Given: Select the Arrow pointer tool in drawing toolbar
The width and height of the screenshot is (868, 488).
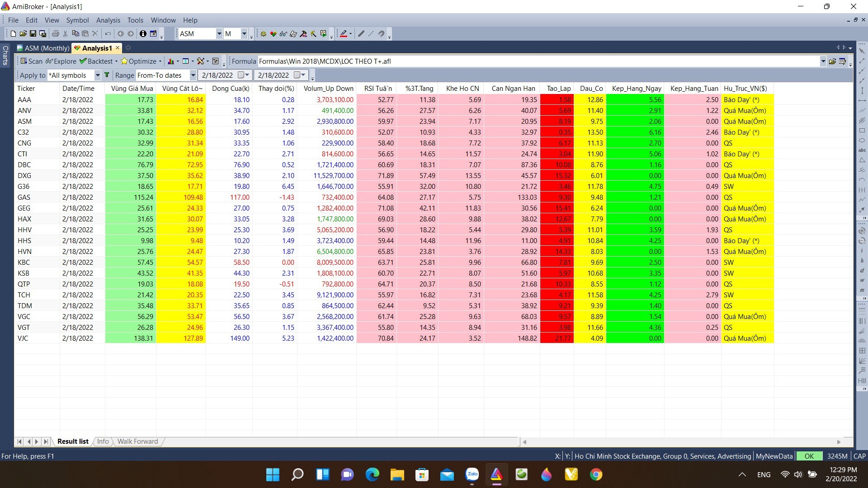Looking at the screenshot, I should tap(862, 51).
